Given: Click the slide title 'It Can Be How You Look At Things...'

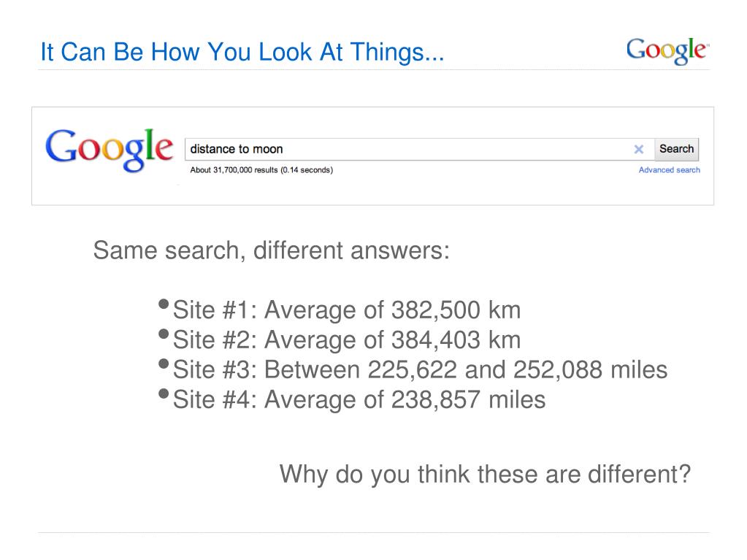Looking at the screenshot, I should tap(242, 51).
